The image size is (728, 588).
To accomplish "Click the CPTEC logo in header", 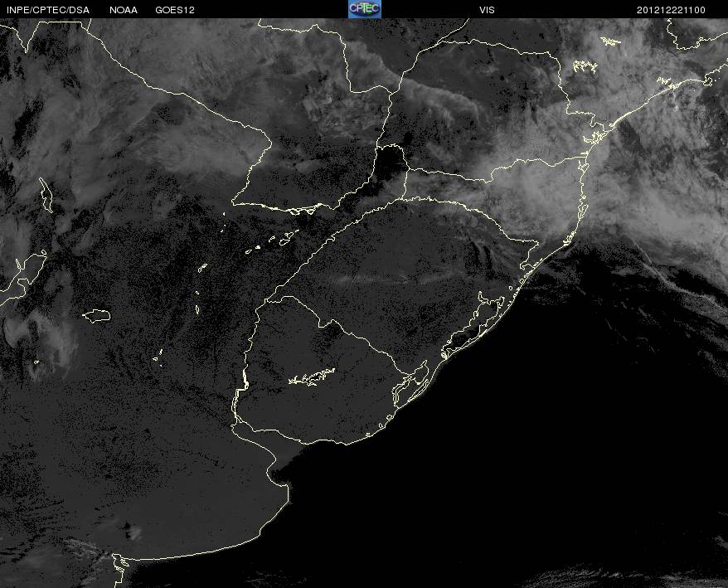I will [x=365, y=9].
